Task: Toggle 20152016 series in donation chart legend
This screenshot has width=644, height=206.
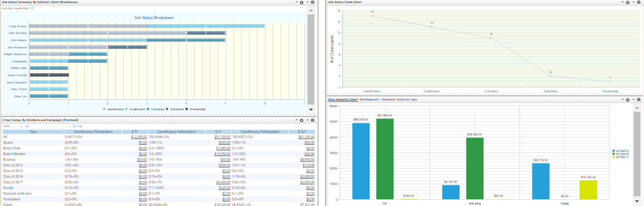Action: 620,153
